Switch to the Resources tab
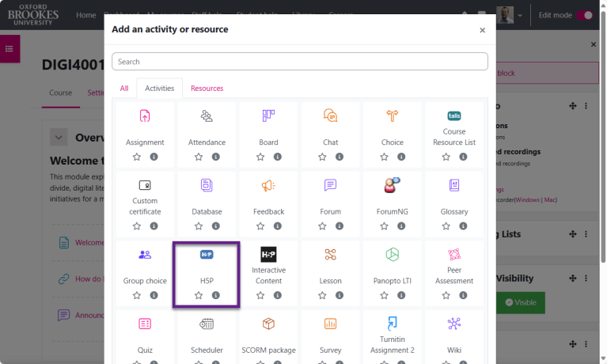The width and height of the screenshot is (607, 364). click(207, 89)
